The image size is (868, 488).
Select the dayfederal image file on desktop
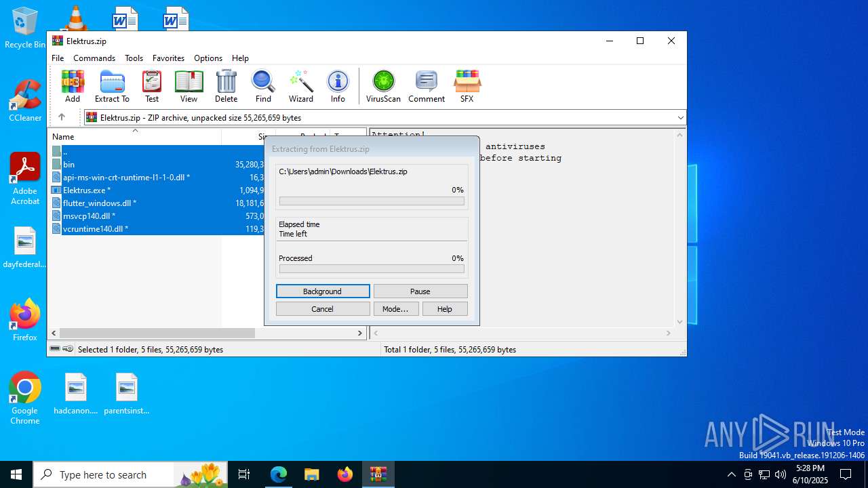25,248
